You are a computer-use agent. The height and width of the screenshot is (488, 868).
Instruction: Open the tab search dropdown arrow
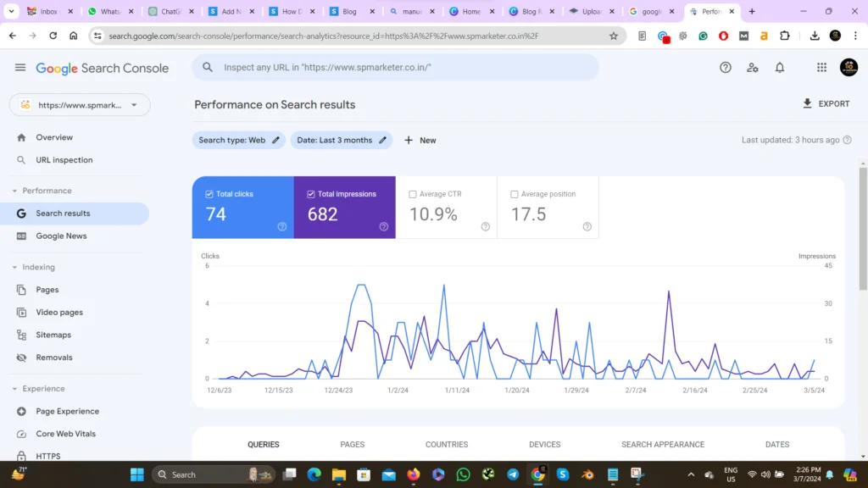point(11,11)
